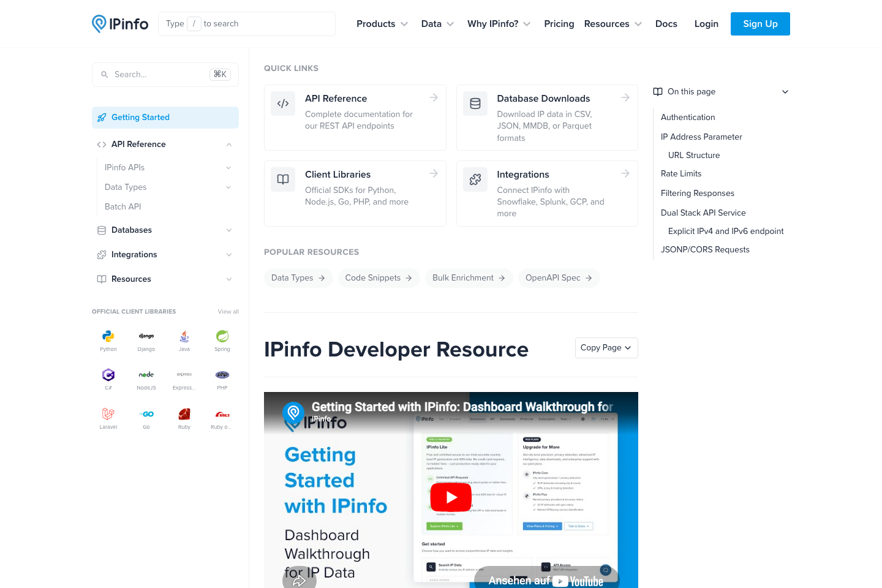
Task: Play the Getting Started YouTube video
Action: [x=451, y=497]
